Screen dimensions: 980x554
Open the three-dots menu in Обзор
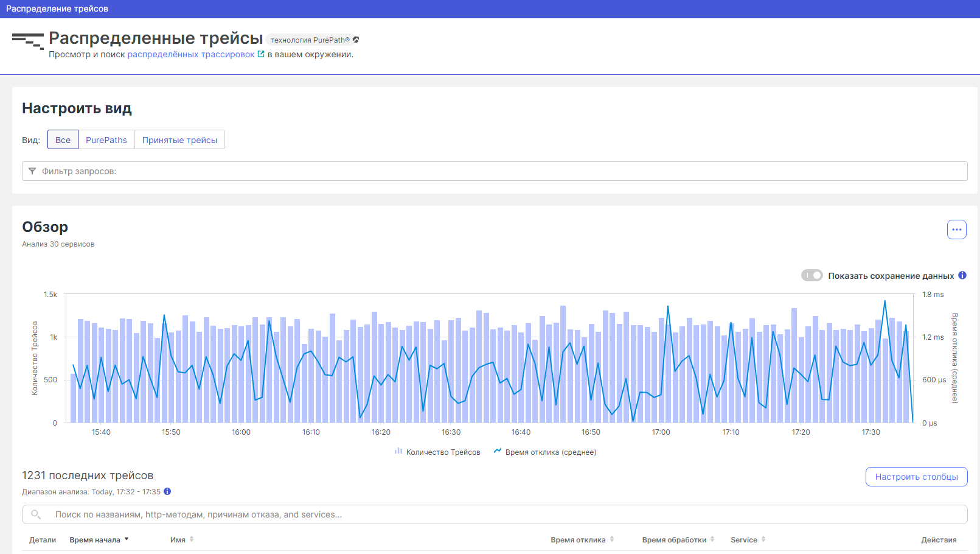[956, 230]
